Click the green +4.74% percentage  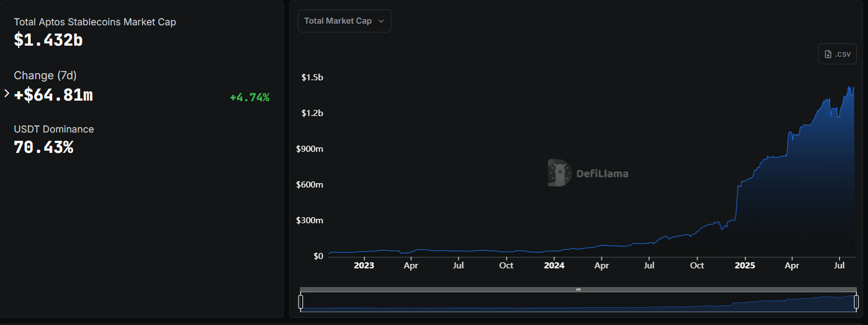(x=250, y=97)
